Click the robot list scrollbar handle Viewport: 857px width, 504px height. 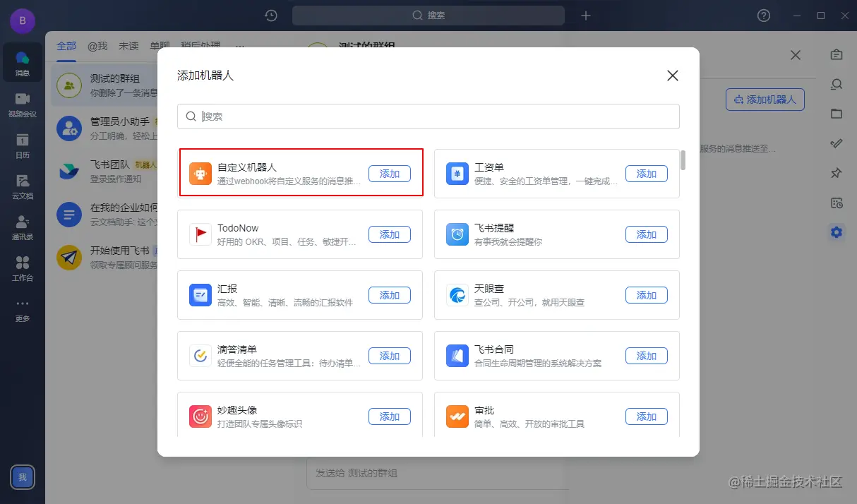pyautogui.click(x=683, y=160)
